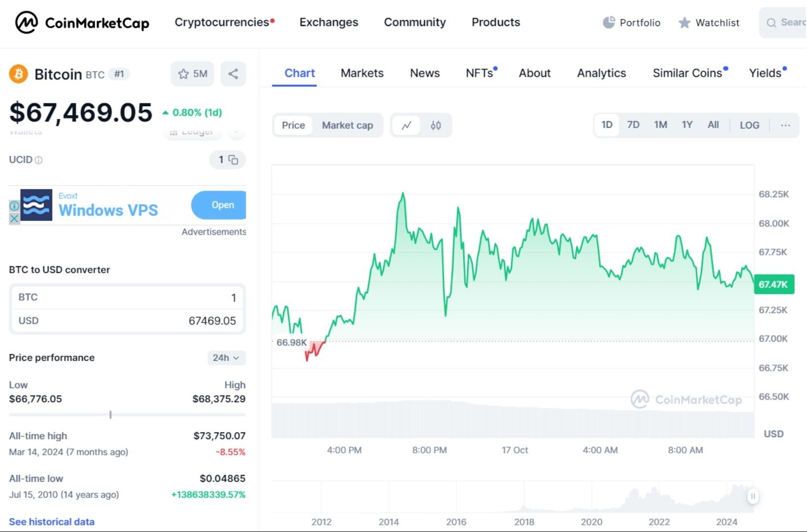Switch chart to Market cap view
Screen dimensions: 807x532
pos(347,125)
